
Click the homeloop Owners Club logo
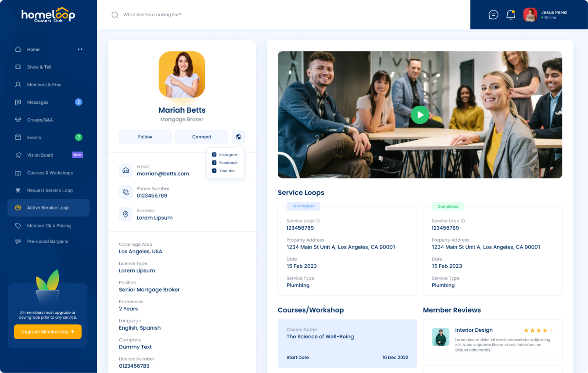[48, 14]
